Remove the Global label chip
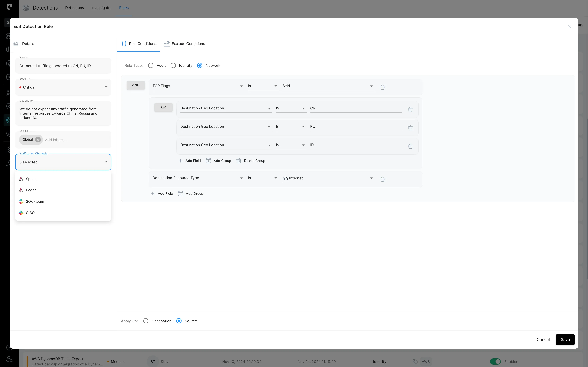The height and width of the screenshot is (367, 588). (x=38, y=140)
